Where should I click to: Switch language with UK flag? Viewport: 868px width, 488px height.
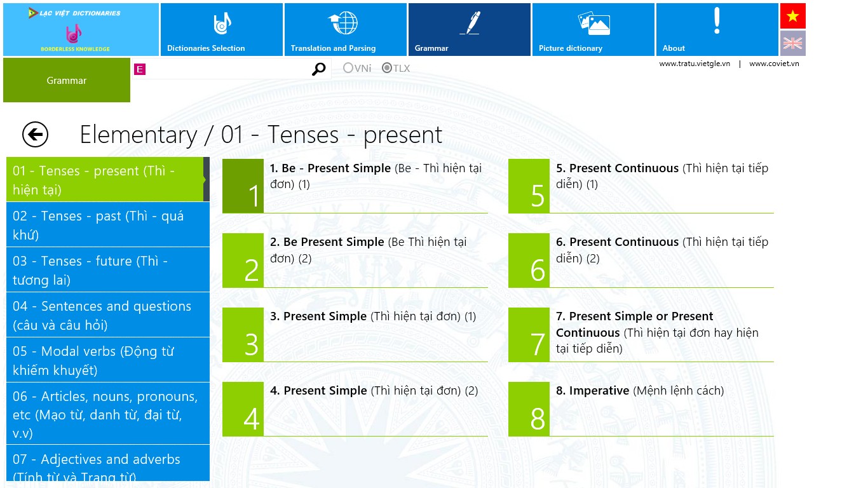[792, 43]
